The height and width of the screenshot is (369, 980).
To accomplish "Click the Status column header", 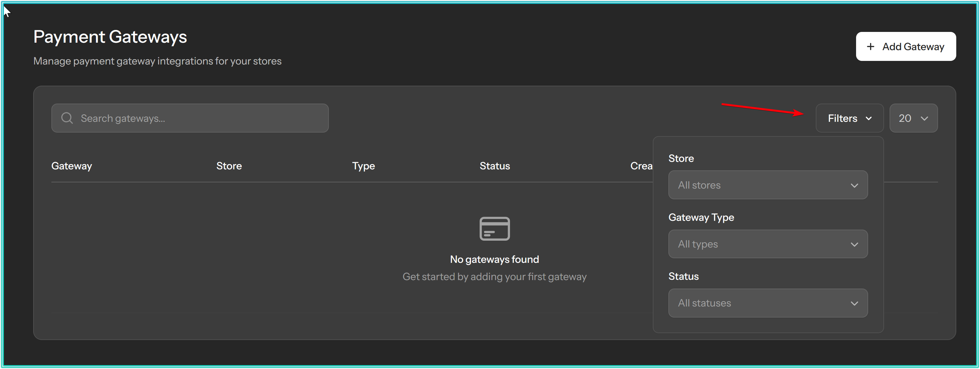I will click(495, 166).
